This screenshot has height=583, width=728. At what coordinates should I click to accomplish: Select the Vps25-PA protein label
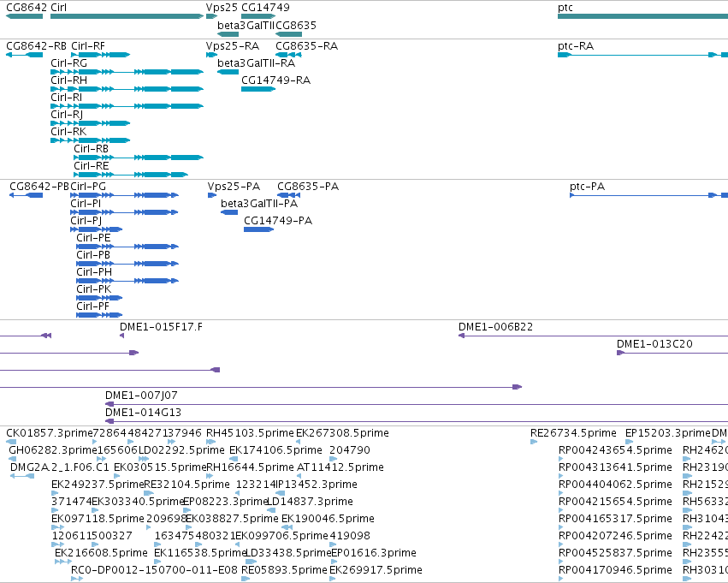click(234, 187)
